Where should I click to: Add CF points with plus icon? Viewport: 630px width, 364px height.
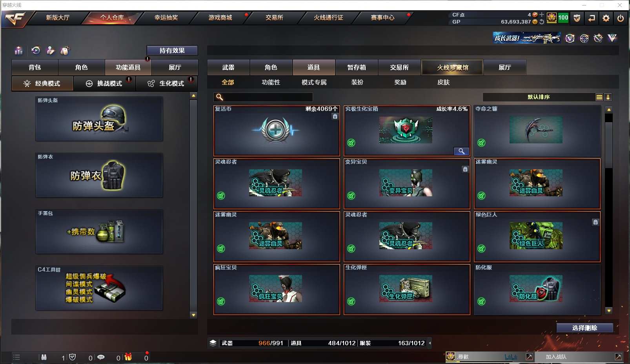542,14
